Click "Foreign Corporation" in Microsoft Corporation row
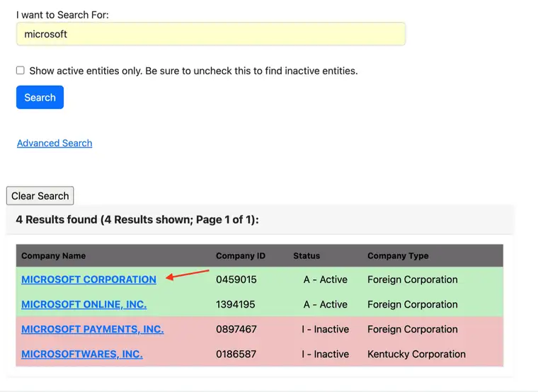The width and height of the screenshot is (538, 392). tap(413, 279)
